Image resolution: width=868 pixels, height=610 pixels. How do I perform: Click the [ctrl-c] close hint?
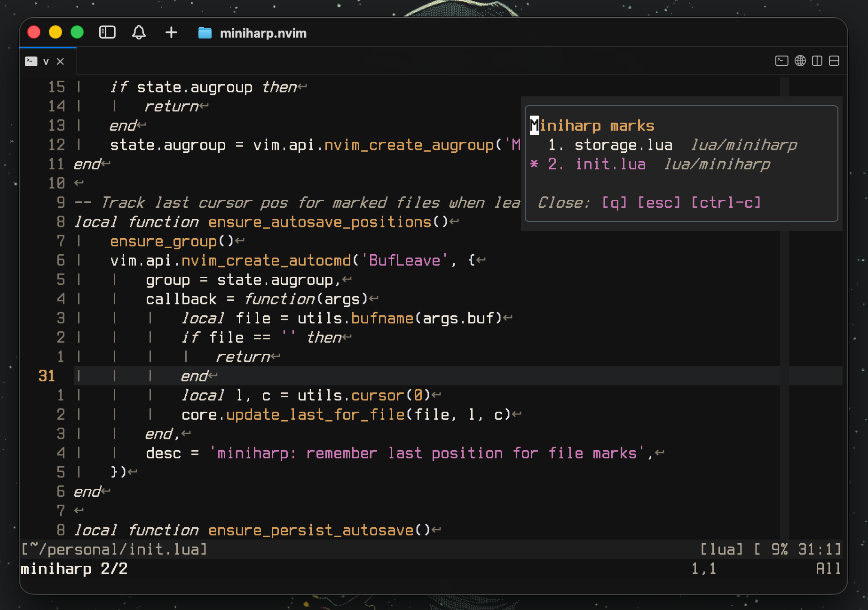click(x=726, y=203)
